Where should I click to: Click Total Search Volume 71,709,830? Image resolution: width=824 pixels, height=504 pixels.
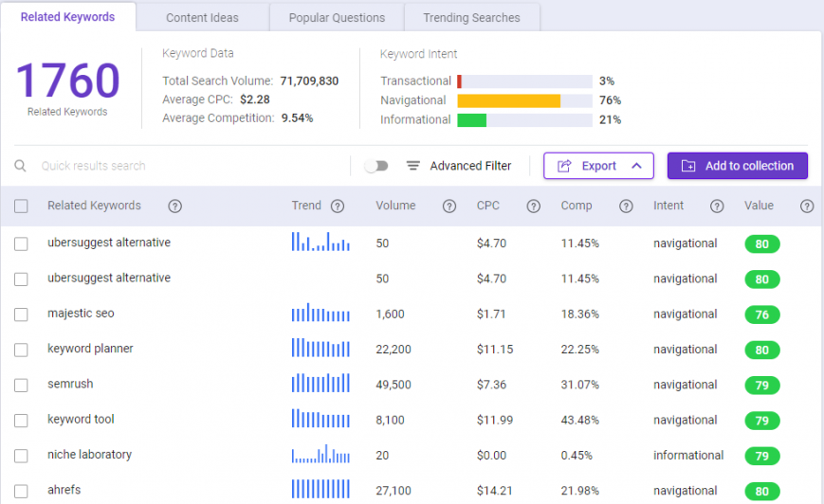(309, 81)
